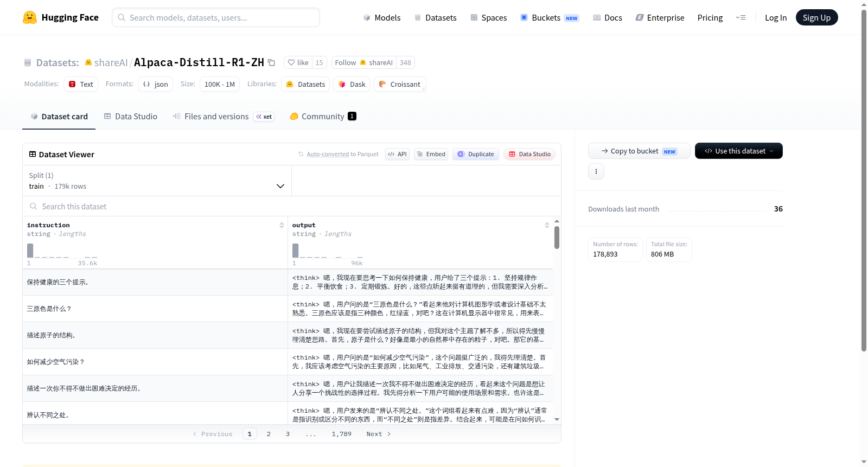Open the Pricing page

click(710, 17)
